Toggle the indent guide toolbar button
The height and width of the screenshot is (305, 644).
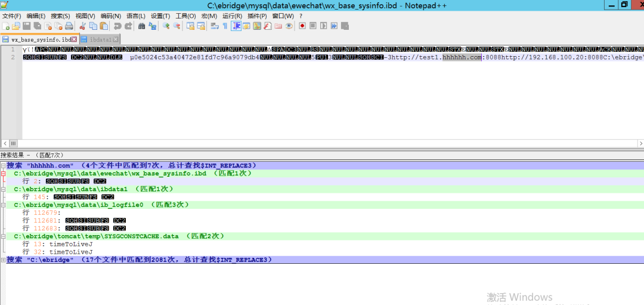(x=236, y=26)
